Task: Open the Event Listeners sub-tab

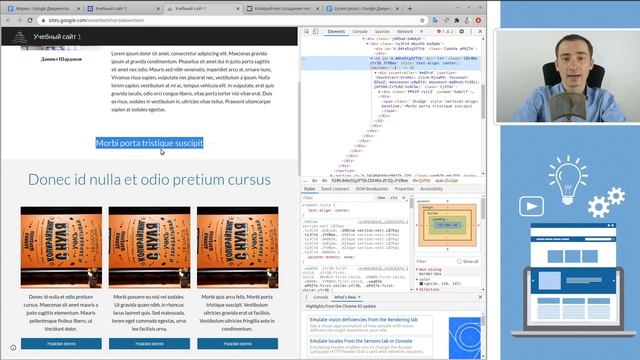Action: (335, 189)
